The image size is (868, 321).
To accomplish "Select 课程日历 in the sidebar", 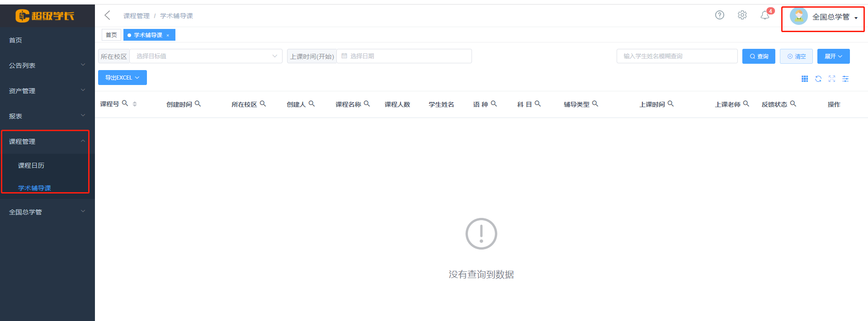I will point(31,165).
